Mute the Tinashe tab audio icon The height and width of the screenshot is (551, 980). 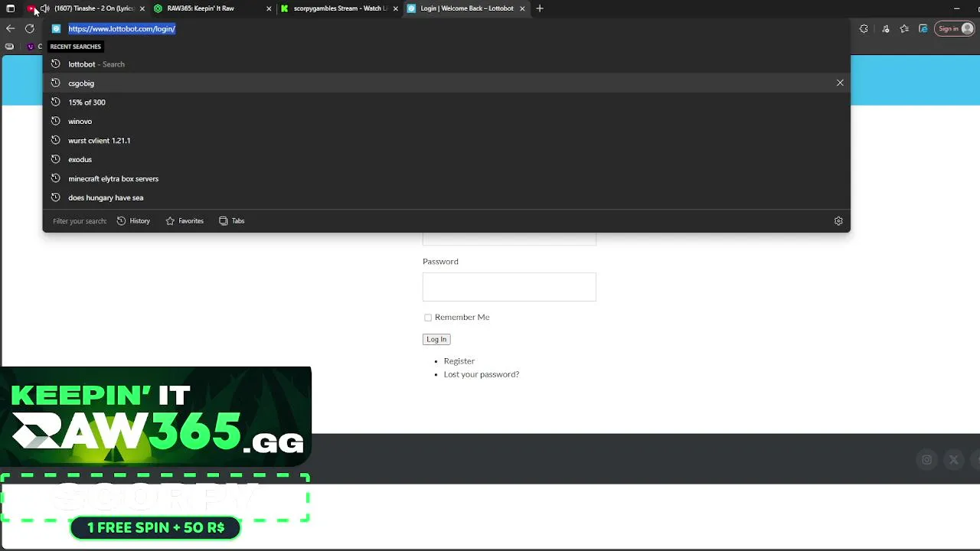pos(44,8)
